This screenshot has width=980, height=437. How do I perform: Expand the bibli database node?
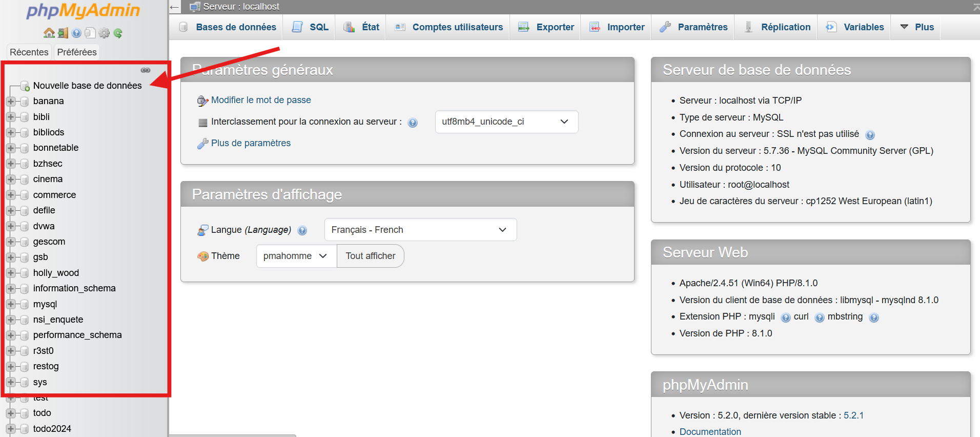11,117
